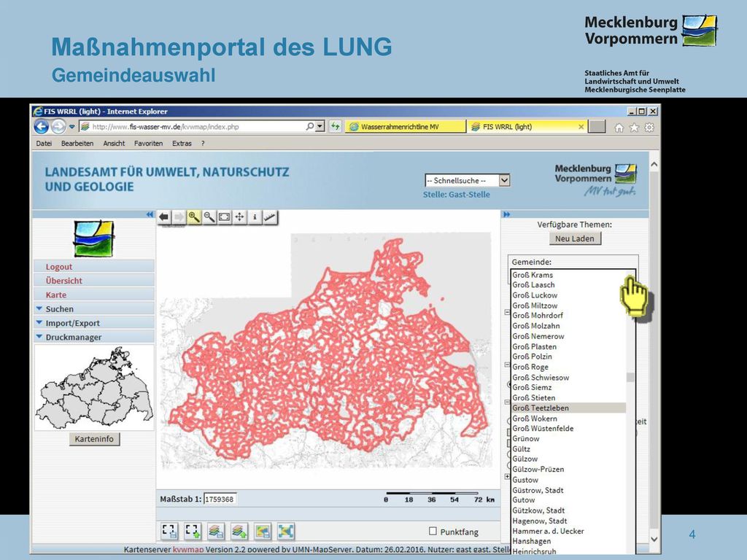
Task: Select Güstrow, Stadt in Gemeinde list
Action: pos(568,490)
